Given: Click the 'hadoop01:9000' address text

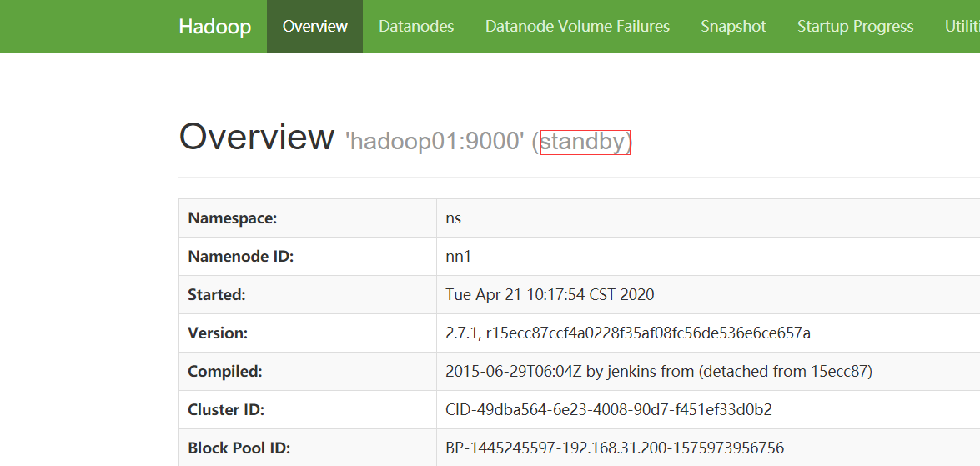Looking at the screenshot, I should (434, 142).
